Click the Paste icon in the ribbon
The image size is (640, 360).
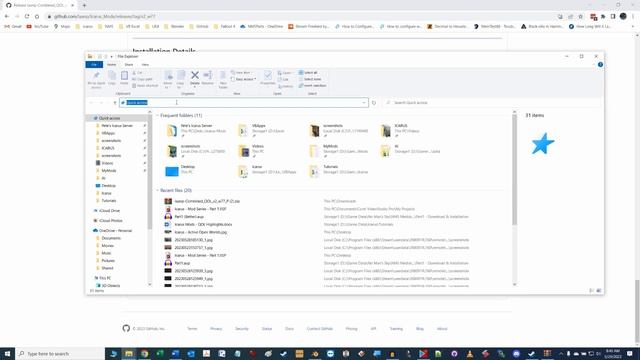click(124, 78)
